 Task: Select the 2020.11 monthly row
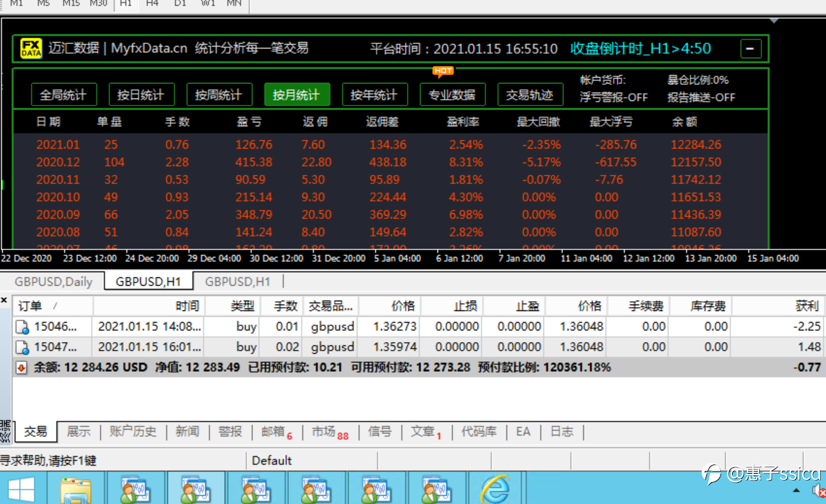(391, 179)
